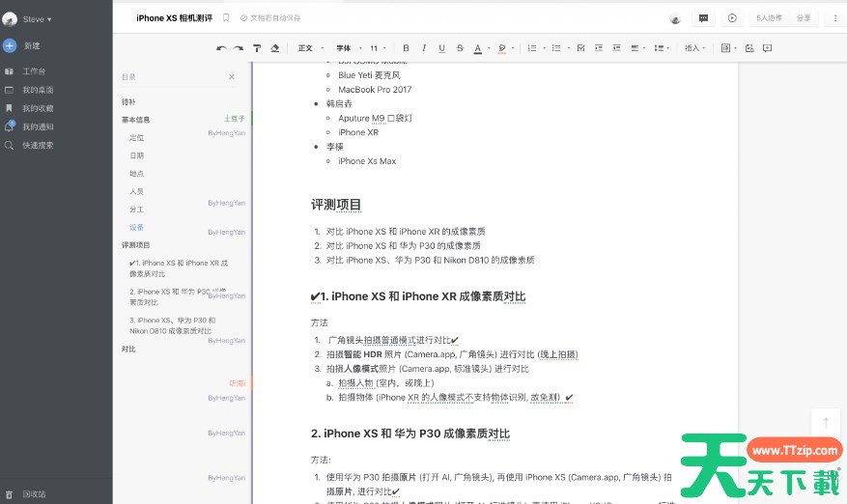Click the collaborator avatar in header

click(675, 19)
